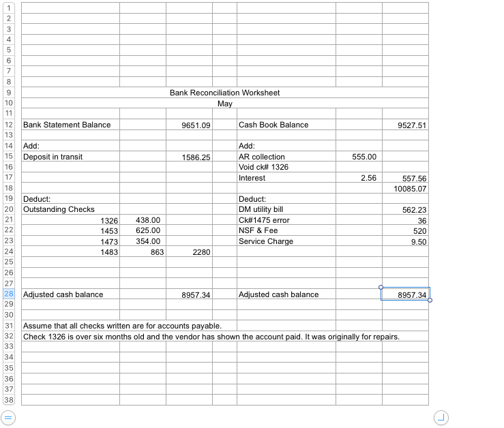Click the Void ck# 1326 cell
This screenshot has height=428, width=504.
point(286,167)
